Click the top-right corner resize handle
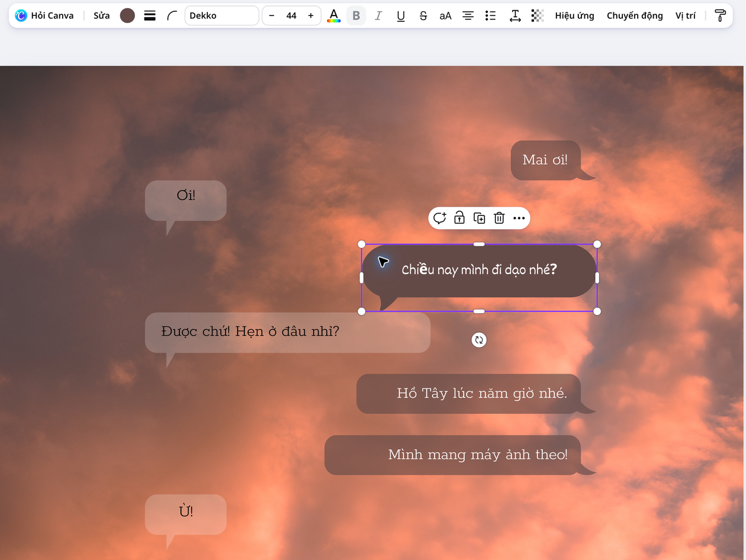Screen dimensions: 746x560 click(597, 244)
